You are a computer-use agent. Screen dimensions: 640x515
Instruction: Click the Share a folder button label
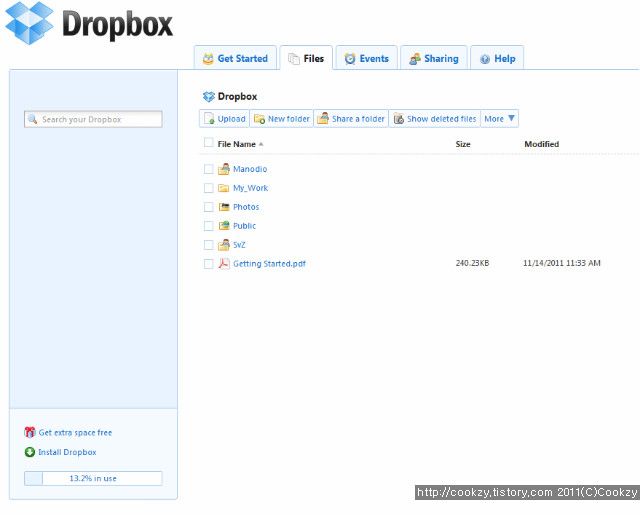[x=358, y=119]
